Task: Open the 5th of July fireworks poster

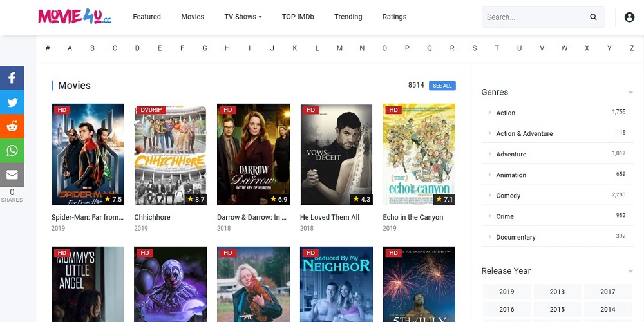Action: coord(419,284)
